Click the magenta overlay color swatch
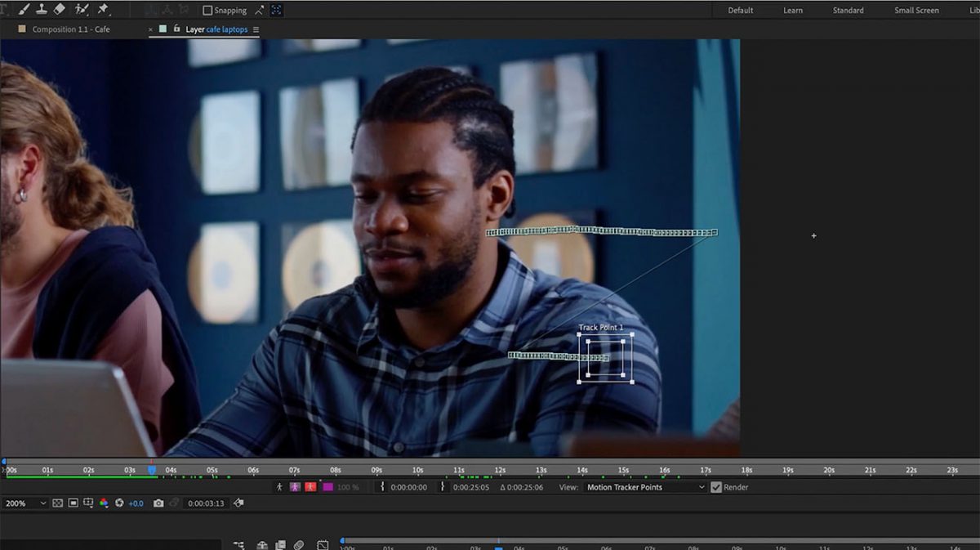This screenshot has width=980, height=550. pyautogui.click(x=327, y=487)
